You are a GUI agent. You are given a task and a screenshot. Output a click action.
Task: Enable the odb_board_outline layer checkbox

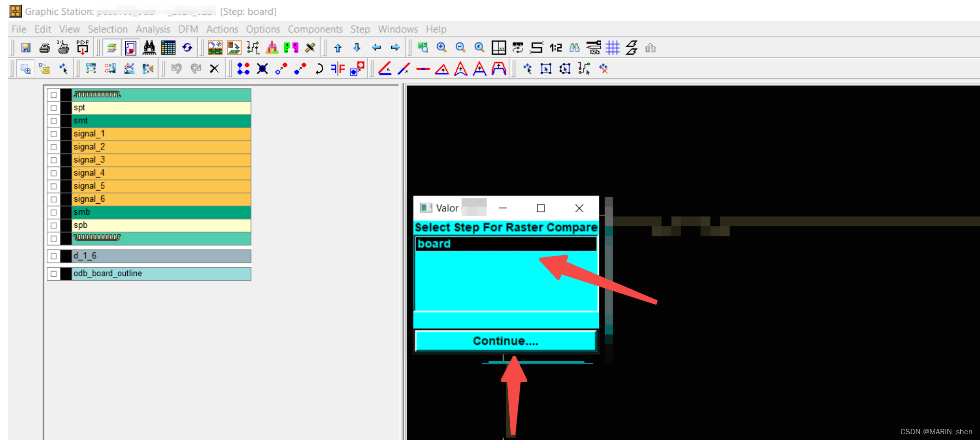pyautogui.click(x=53, y=273)
